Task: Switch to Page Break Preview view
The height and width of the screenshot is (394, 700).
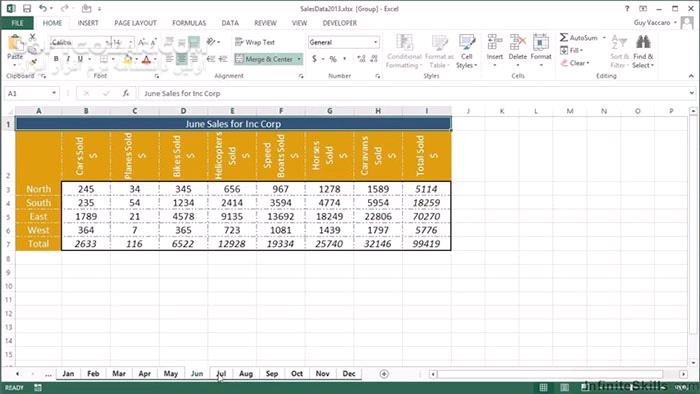Action: 586,387
